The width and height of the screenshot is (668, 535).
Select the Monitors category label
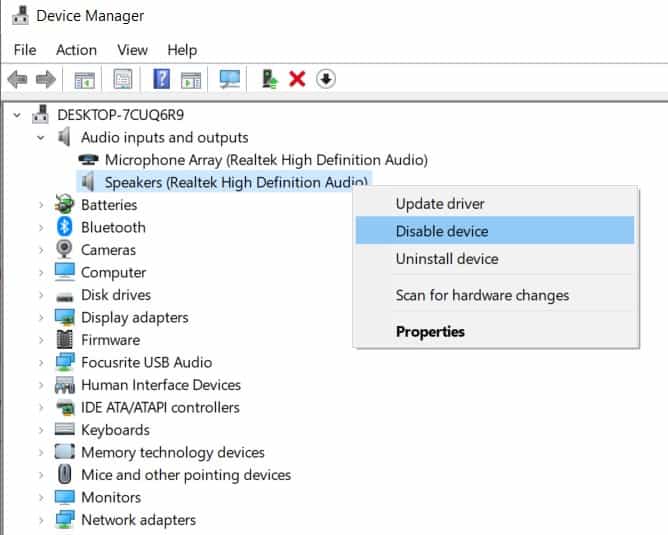(111, 497)
